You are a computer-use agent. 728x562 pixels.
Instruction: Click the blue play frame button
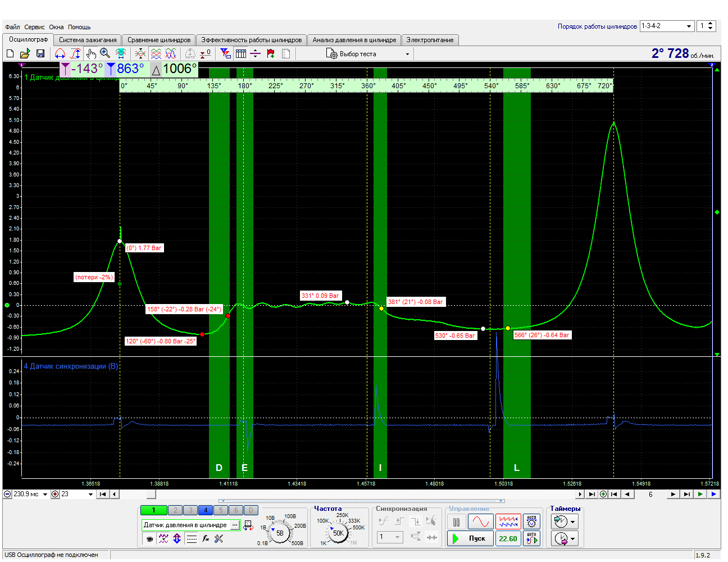click(713, 495)
